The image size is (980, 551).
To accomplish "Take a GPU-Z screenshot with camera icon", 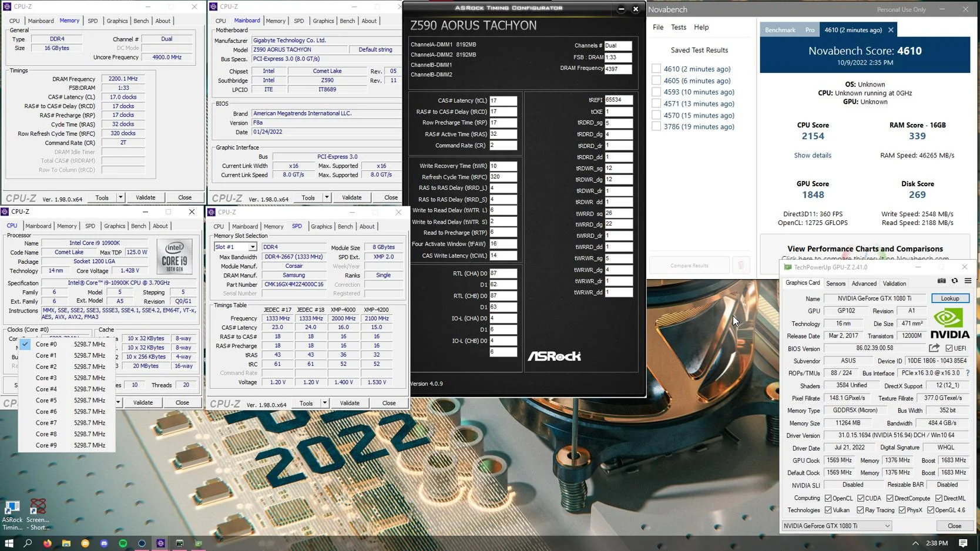I will 941,281.
